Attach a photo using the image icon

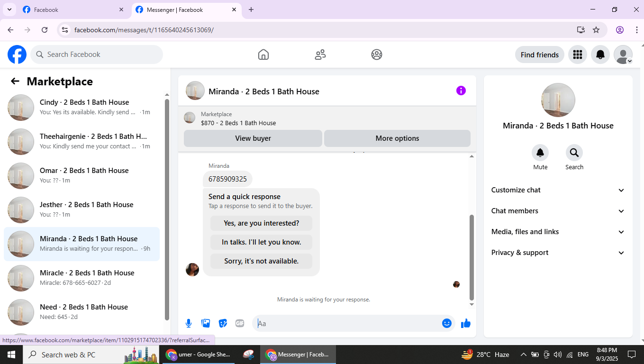pyautogui.click(x=206, y=323)
